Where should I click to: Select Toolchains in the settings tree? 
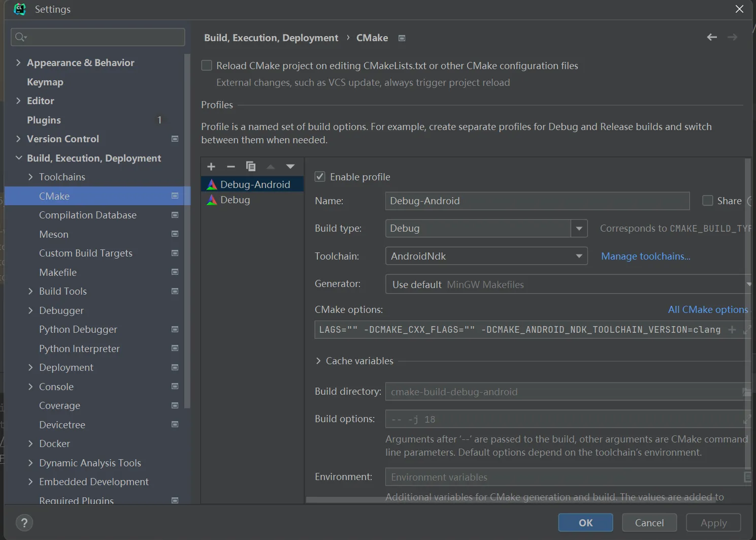click(x=62, y=177)
